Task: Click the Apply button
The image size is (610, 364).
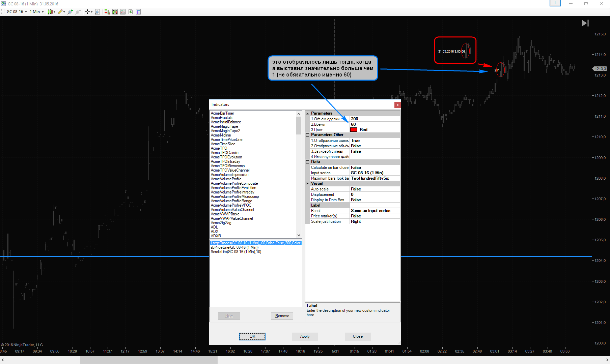Action: coord(305,336)
